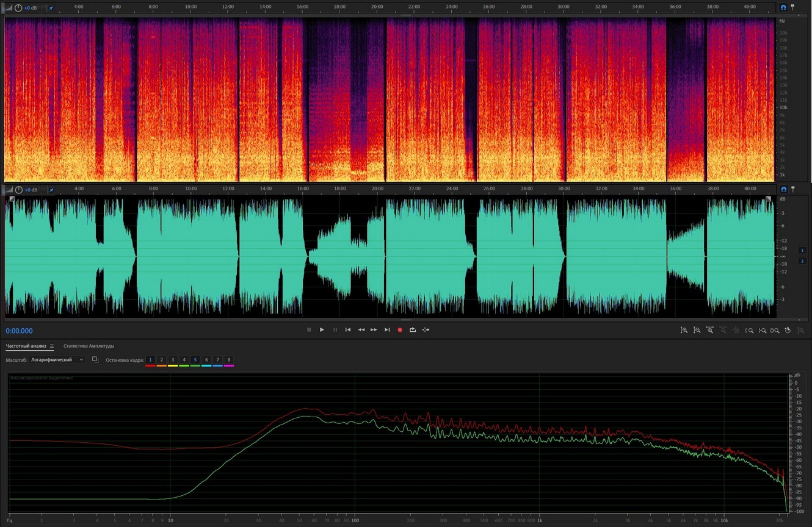Click the Zoom In amplitude icon

(x=684, y=330)
